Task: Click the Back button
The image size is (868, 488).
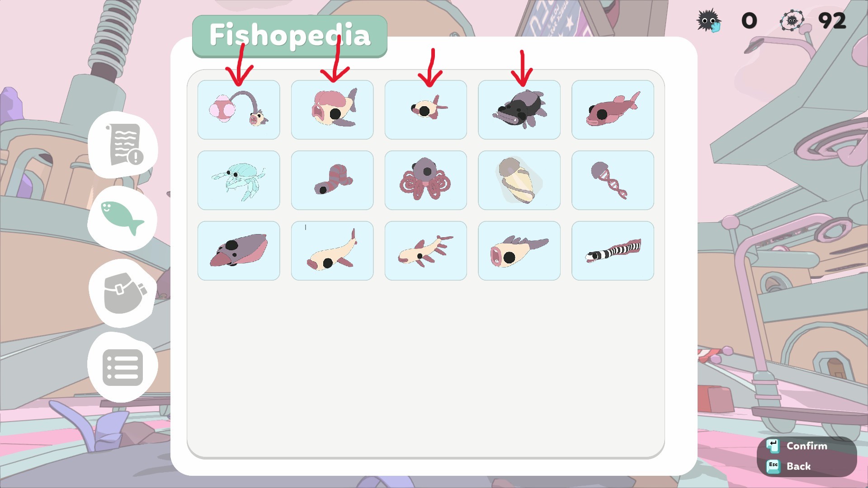Action: 789,466
